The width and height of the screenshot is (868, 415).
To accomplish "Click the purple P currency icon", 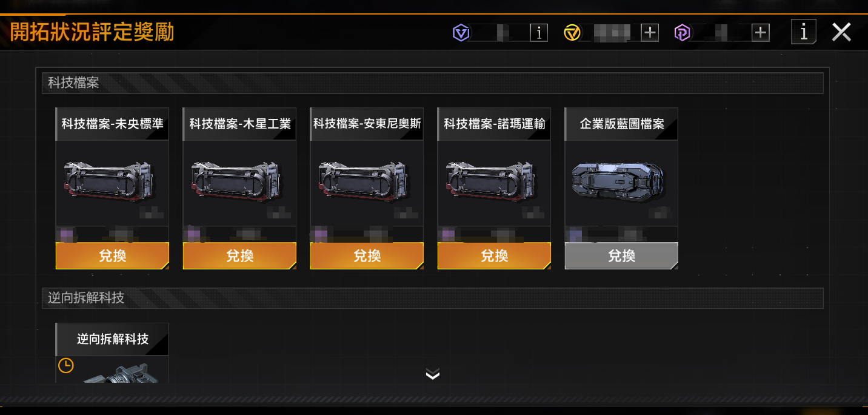I will click(683, 33).
